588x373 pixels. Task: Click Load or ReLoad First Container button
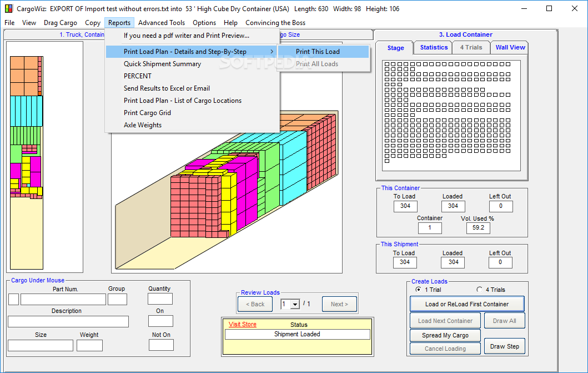tap(467, 304)
